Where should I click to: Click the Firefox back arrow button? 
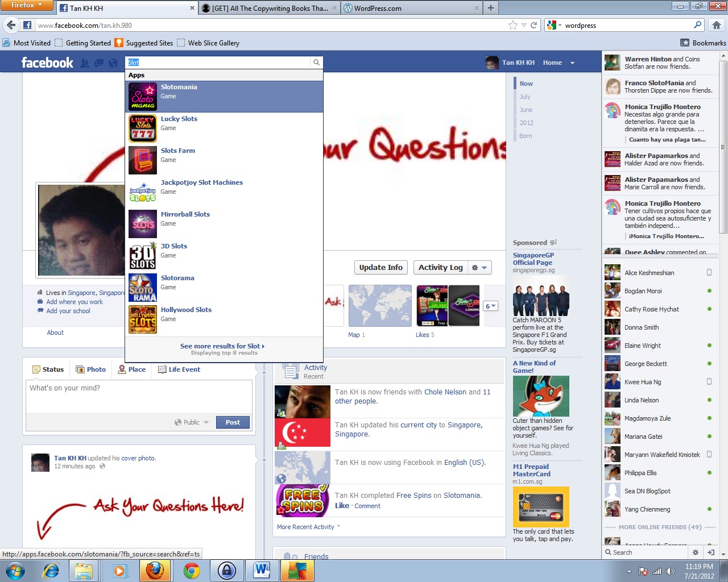[x=11, y=25]
